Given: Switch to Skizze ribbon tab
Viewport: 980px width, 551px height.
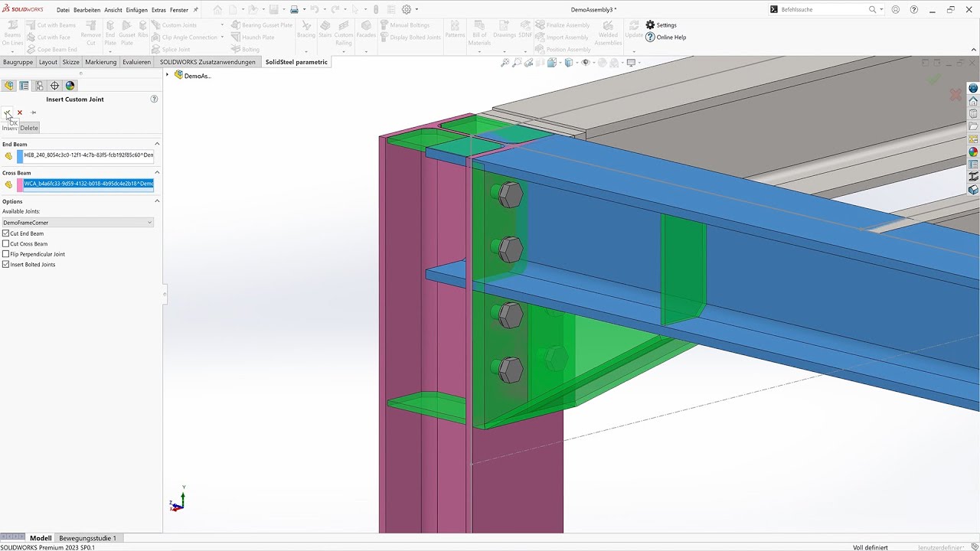Looking at the screenshot, I should pos(70,62).
